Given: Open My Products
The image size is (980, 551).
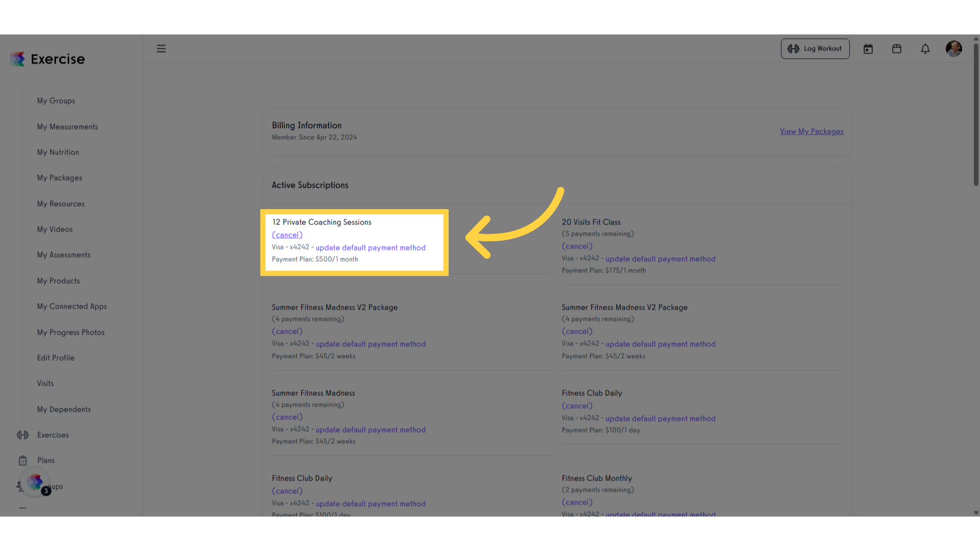Looking at the screenshot, I should (58, 281).
